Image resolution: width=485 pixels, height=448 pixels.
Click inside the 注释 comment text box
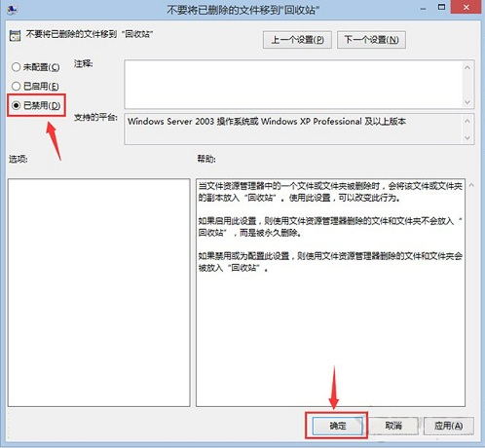click(293, 85)
